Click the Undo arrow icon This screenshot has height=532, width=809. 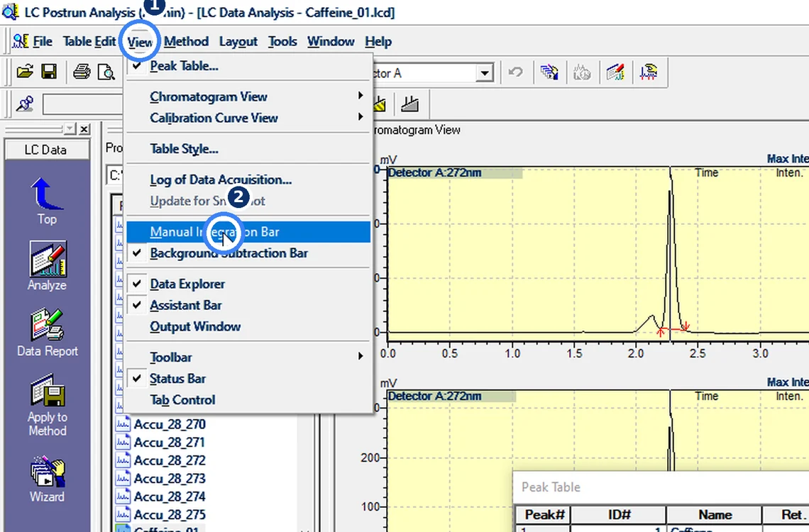[515, 72]
